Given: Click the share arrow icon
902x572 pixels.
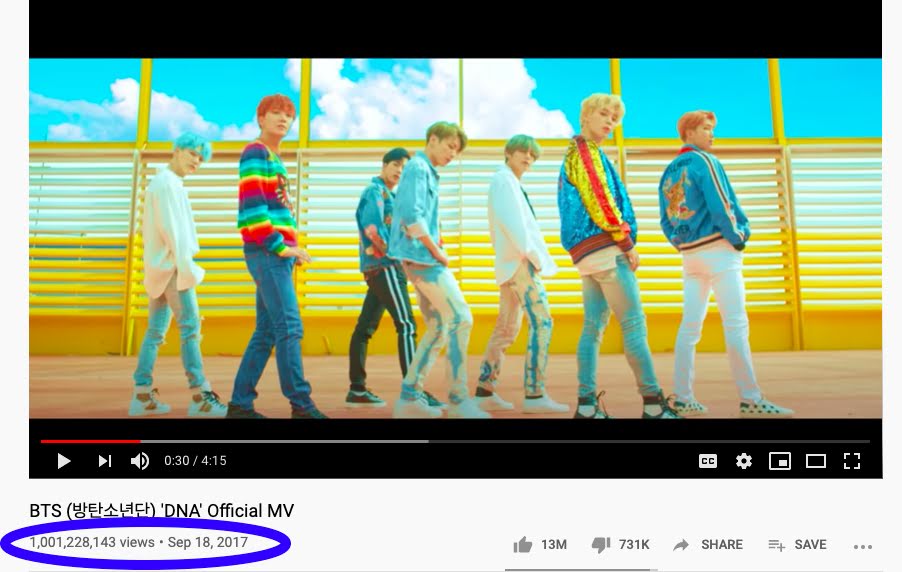Looking at the screenshot, I should [681, 544].
